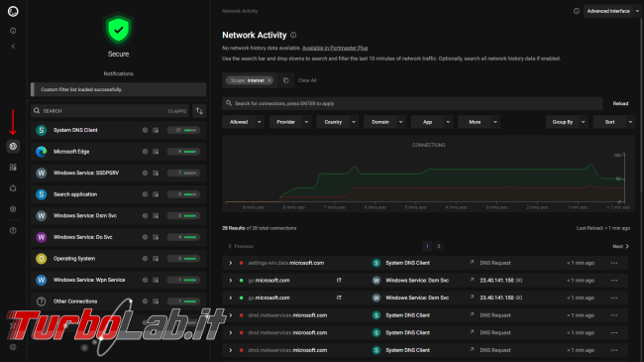This screenshot has width=644, height=362.
Task: Open app settings icon for Windows Service: Wpn Service
Action: 156,280
